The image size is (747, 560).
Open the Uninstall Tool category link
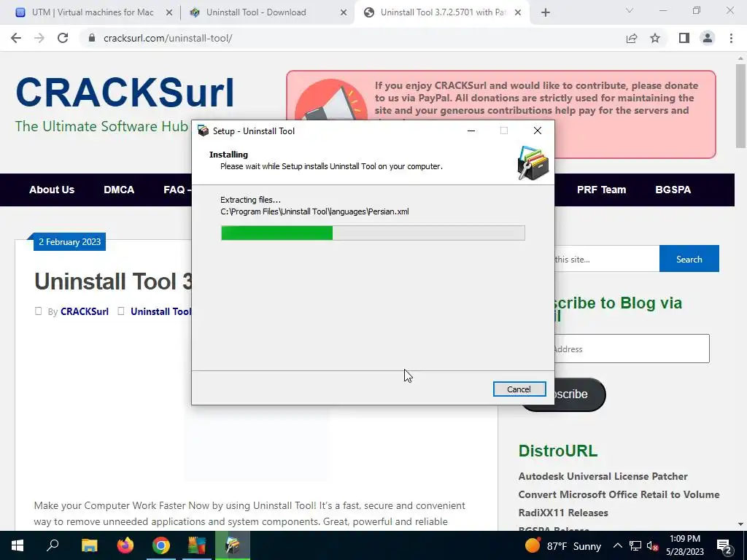point(161,311)
